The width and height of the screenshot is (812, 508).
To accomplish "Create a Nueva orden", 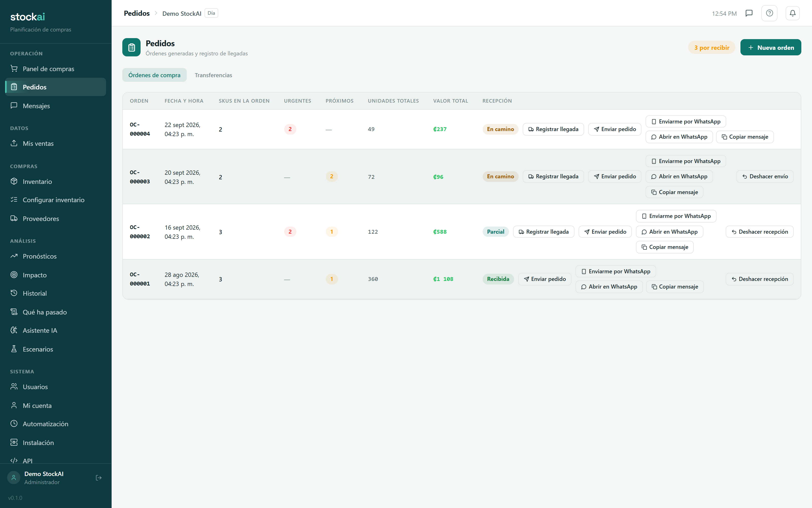I will click(x=771, y=47).
